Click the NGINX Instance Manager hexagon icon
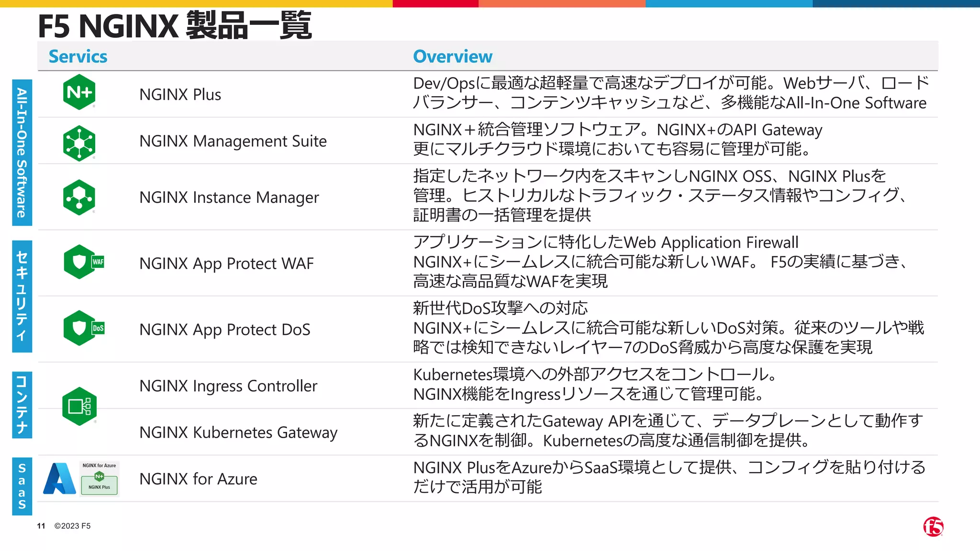This screenshot has height=551, width=980. click(79, 197)
